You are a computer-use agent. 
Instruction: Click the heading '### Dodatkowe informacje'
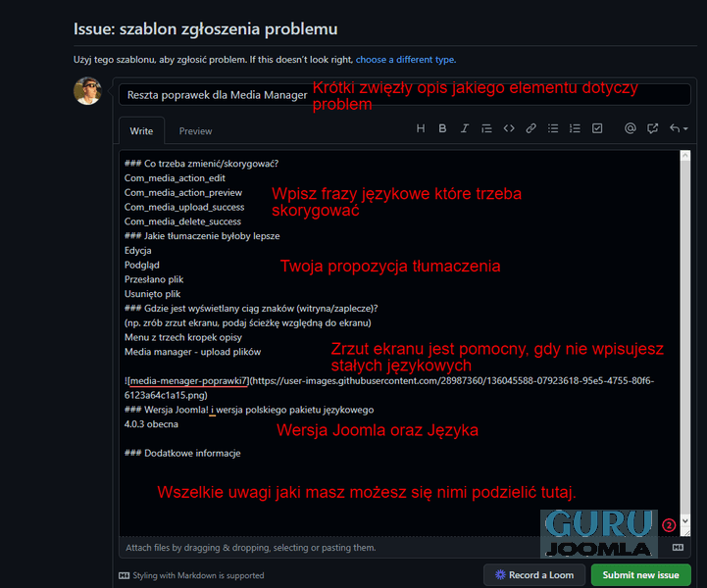[x=182, y=453]
